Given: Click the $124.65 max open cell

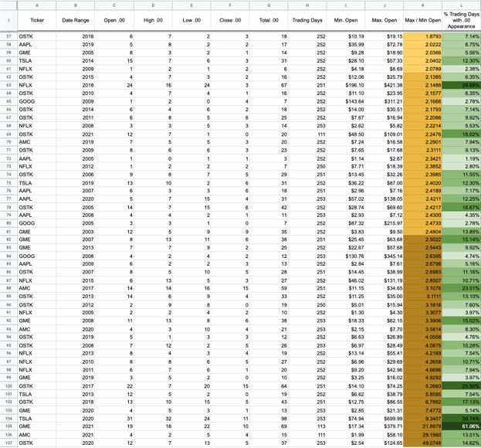Looking at the screenshot, I should coord(384,443).
